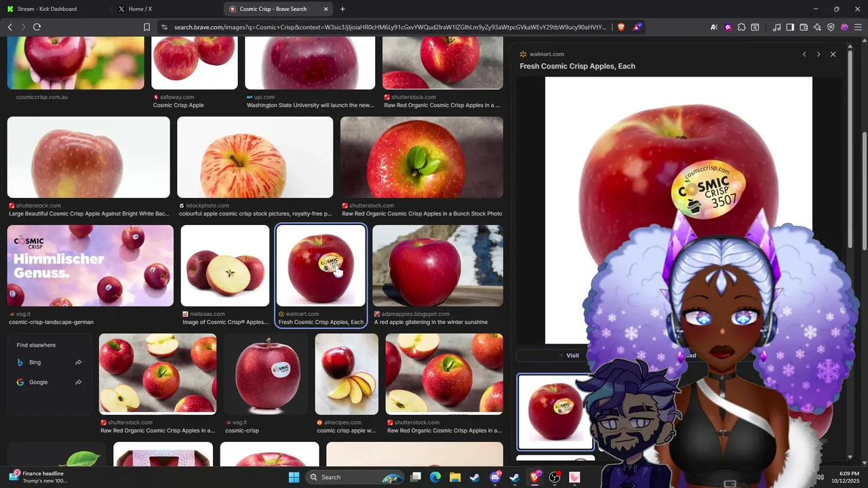The height and width of the screenshot is (488, 868).
Task: Click the address bar URL field
Action: pos(390,27)
